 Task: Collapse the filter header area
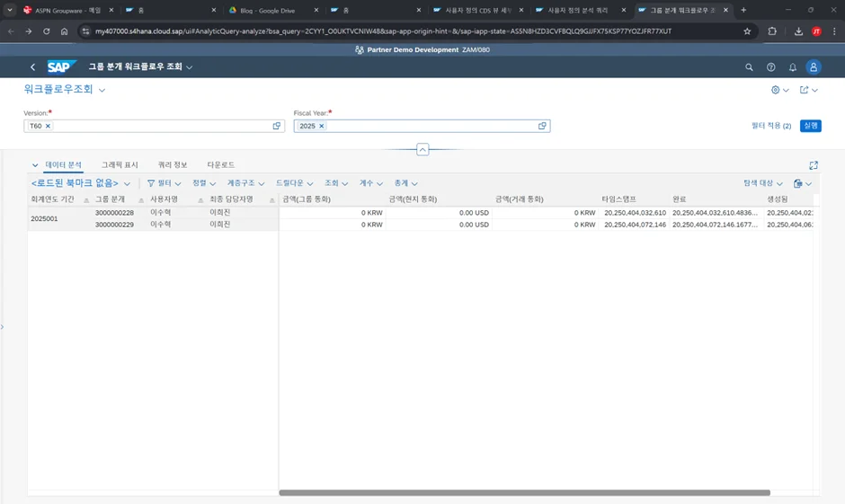pyautogui.click(x=422, y=150)
